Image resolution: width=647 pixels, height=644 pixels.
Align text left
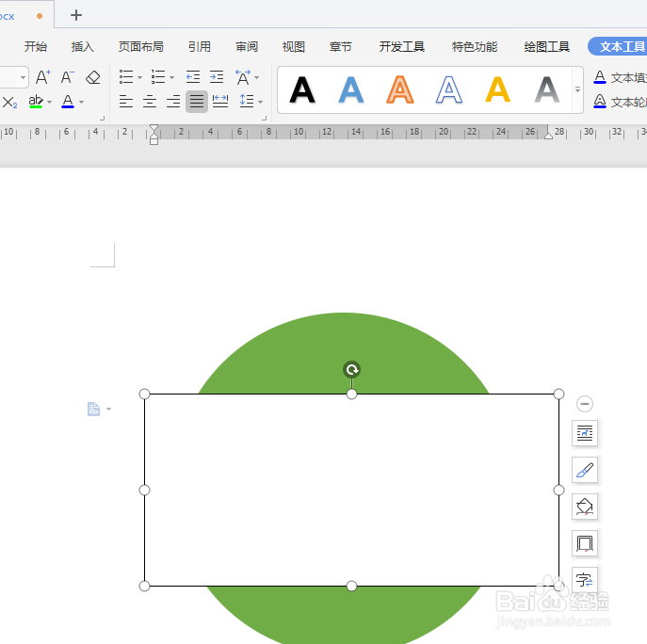[x=126, y=101]
